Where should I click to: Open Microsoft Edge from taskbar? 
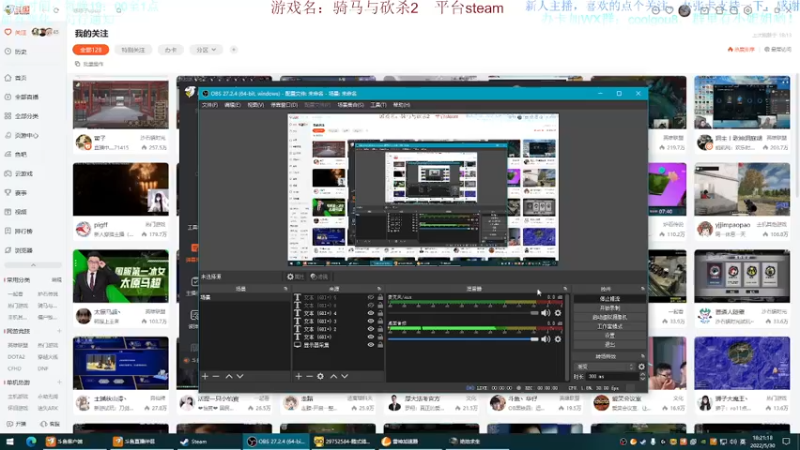click(31, 441)
